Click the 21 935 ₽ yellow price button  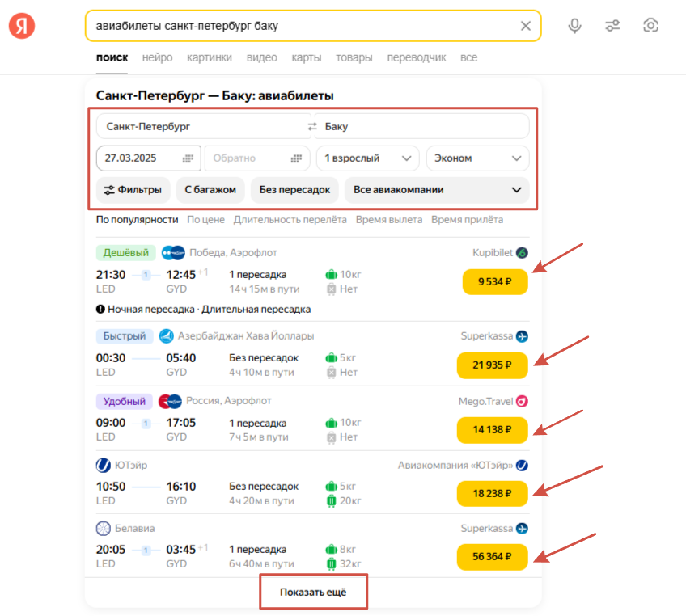[x=492, y=365]
